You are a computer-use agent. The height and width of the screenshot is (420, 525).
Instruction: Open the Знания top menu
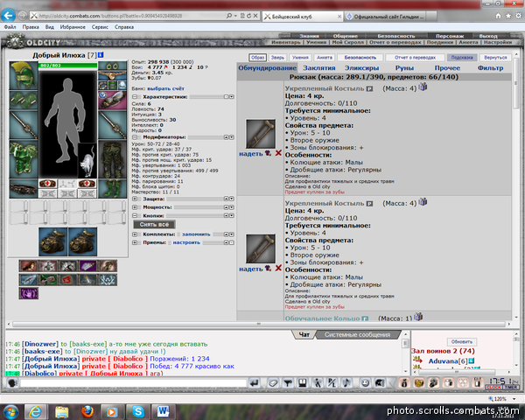click(x=309, y=36)
